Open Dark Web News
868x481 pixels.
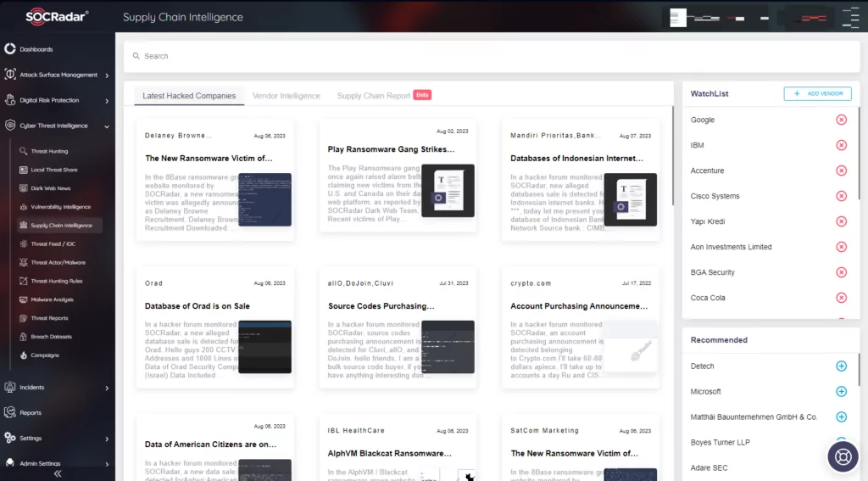[x=50, y=188]
